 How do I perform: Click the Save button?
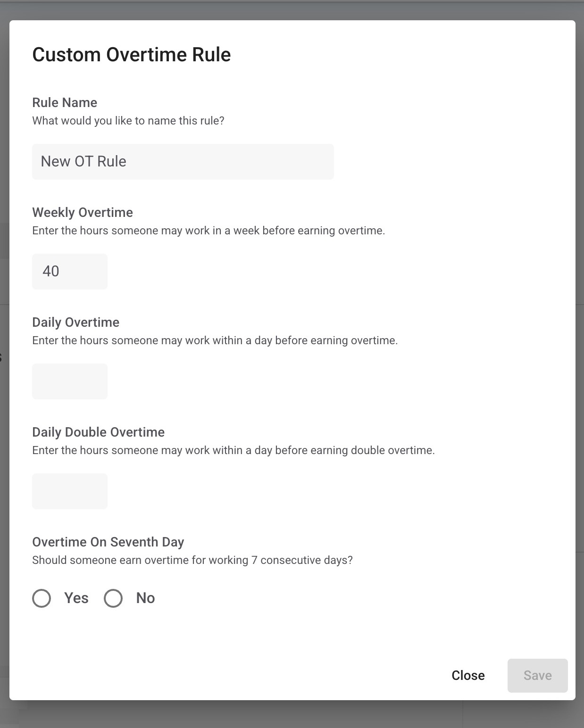537,675
